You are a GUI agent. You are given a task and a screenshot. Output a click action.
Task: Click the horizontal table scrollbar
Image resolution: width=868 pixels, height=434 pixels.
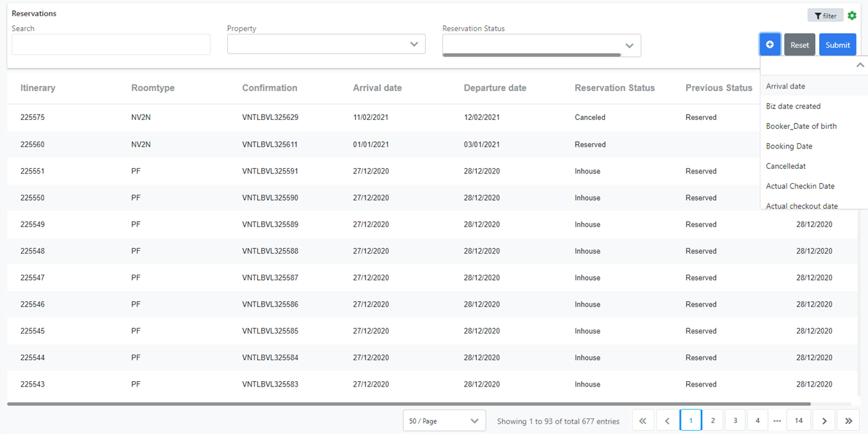(407, 404)
